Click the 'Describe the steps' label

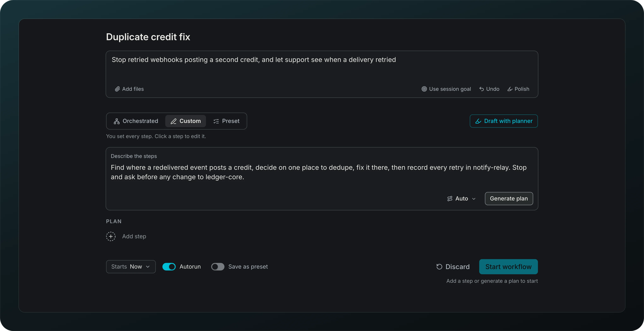click(x=134, y=156)
